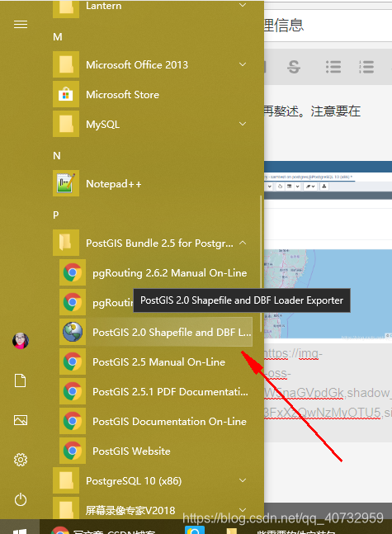
Task: Launch PostGIS 2.0 Shapefile and DBF Loader
Action: click(x=156, y=332)
